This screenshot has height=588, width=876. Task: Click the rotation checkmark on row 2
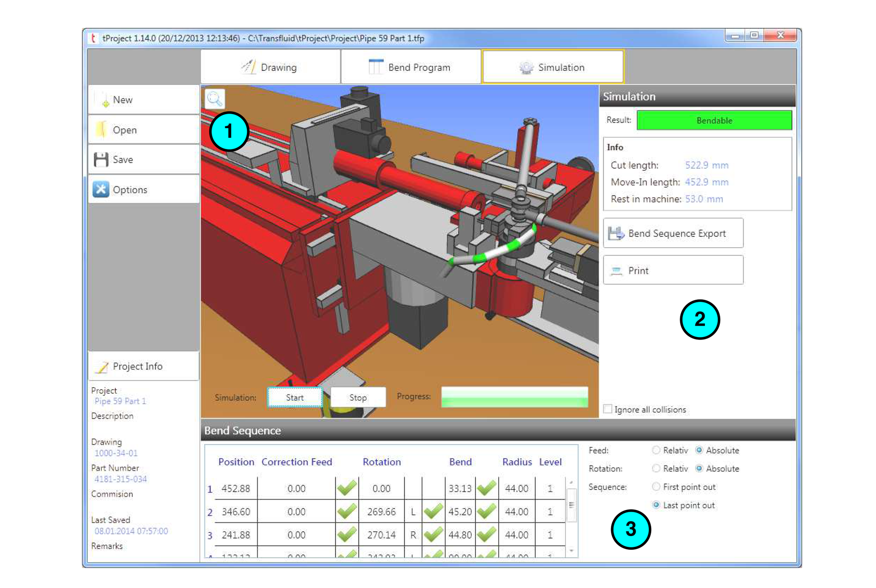tap(433, 511)
